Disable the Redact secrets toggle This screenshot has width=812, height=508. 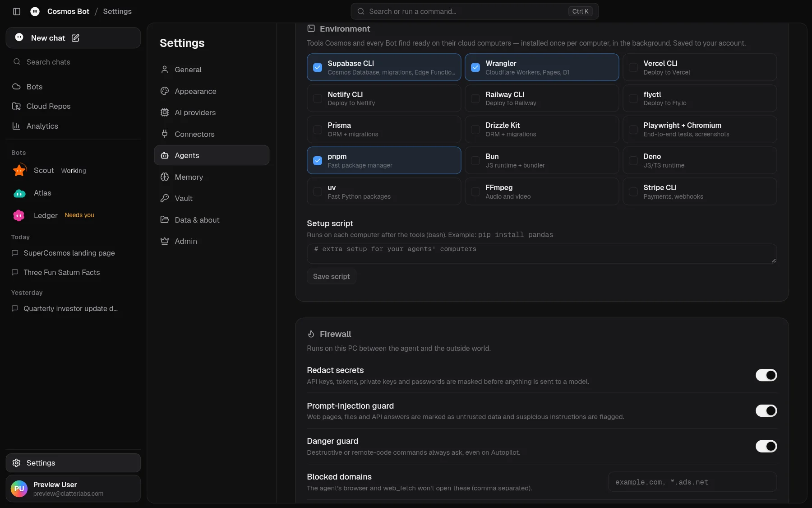tap(766, 375)
